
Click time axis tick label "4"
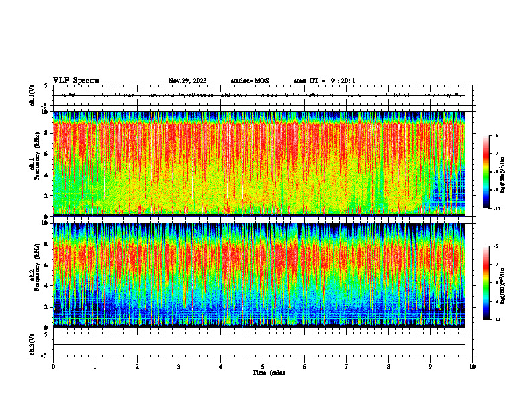coord(221,367)
